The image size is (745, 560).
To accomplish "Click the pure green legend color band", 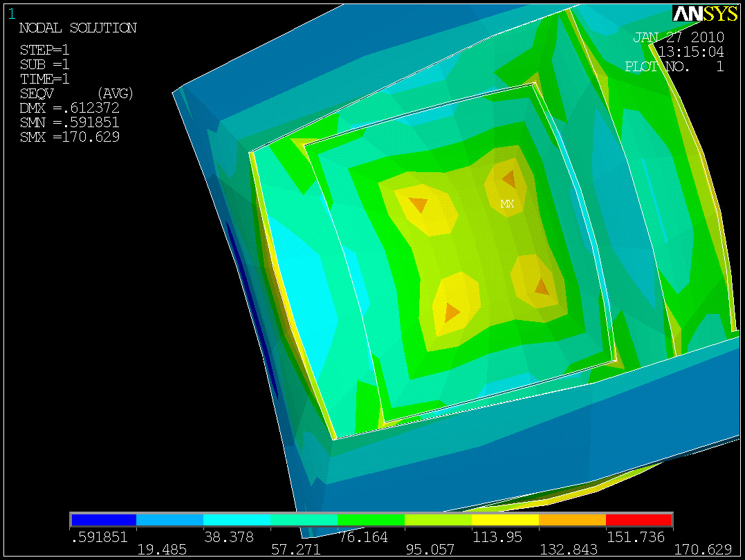I will click(x=371, y=520).
